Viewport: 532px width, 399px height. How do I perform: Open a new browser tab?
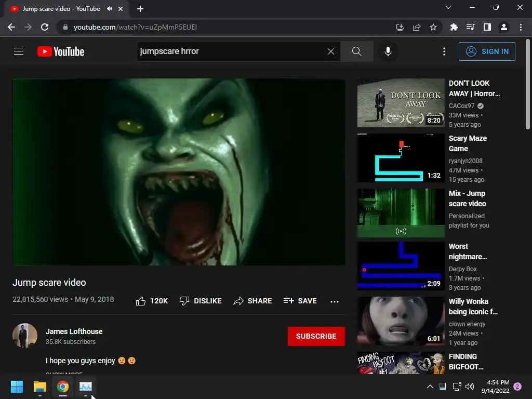140,9
